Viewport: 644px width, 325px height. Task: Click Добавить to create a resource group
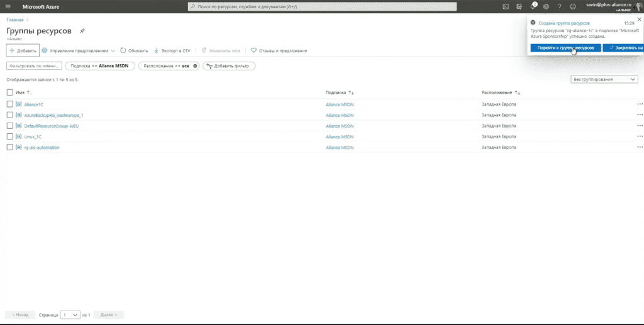pos(23,50)
